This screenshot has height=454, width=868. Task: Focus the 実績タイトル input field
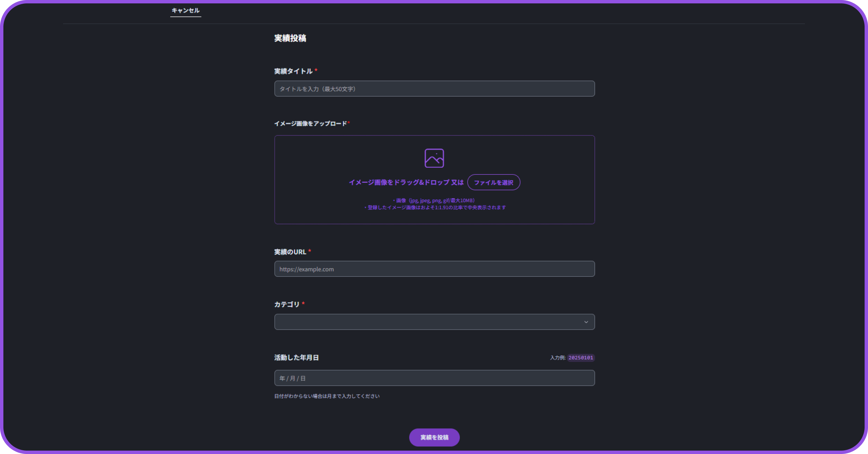pyautogui.click(x=434, y=89)
